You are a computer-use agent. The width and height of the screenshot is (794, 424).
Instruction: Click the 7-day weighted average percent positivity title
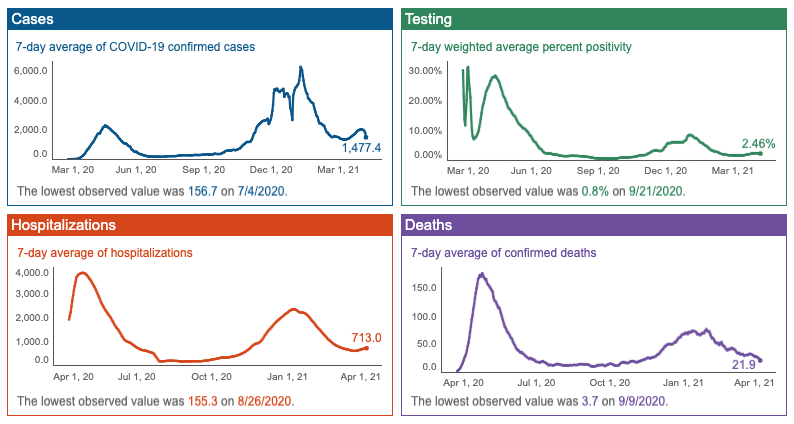point(521,47)
